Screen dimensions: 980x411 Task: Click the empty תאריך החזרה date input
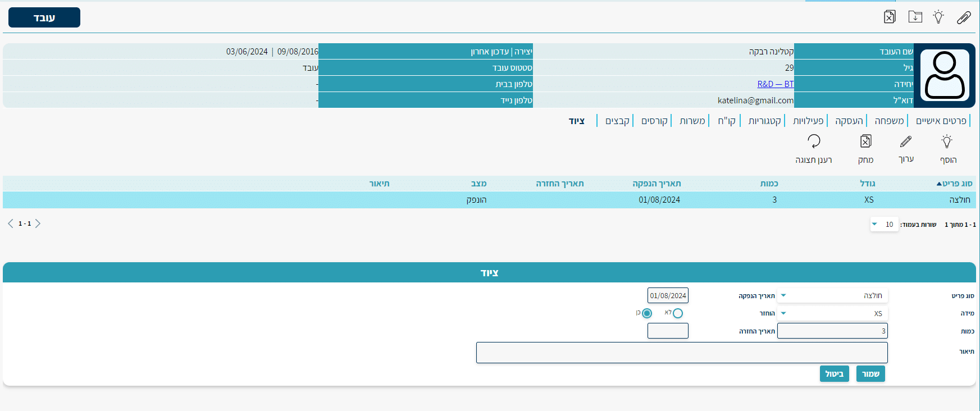tap(668, 331)
